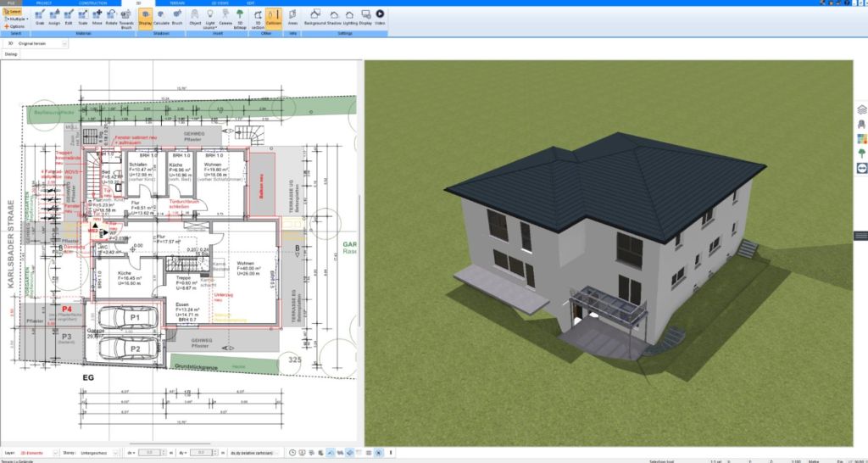Open the Light source dropdown

point(210,18)
